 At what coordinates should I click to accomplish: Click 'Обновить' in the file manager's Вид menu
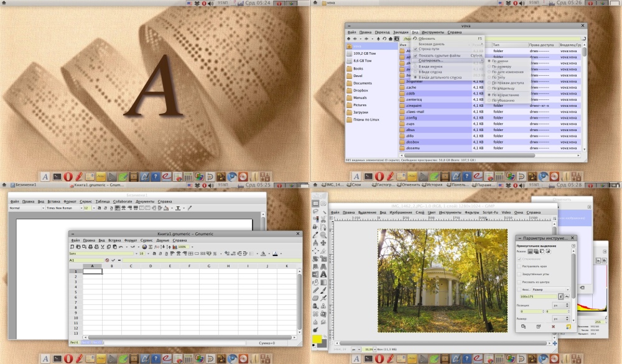click(x=448, y=39)
